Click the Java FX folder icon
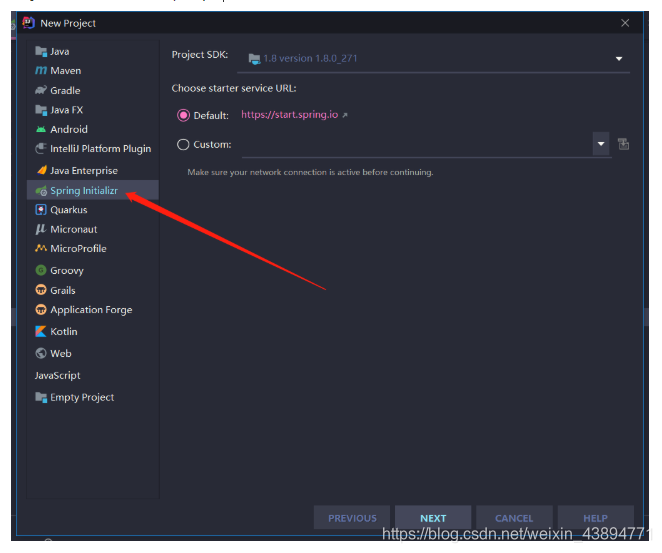Image resolution: width=662 pixels, height=553 pixels. click(41, 110)
